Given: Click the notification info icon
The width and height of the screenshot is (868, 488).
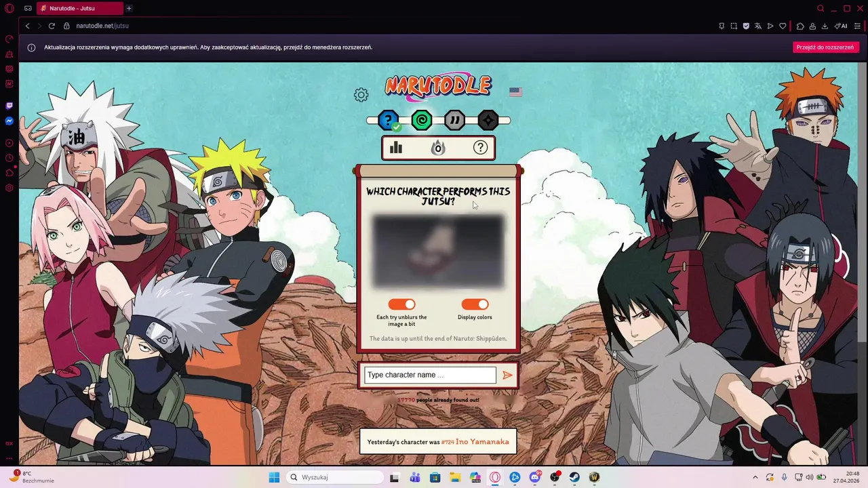Looking at the screenshot, I should [x=31, y=47].
